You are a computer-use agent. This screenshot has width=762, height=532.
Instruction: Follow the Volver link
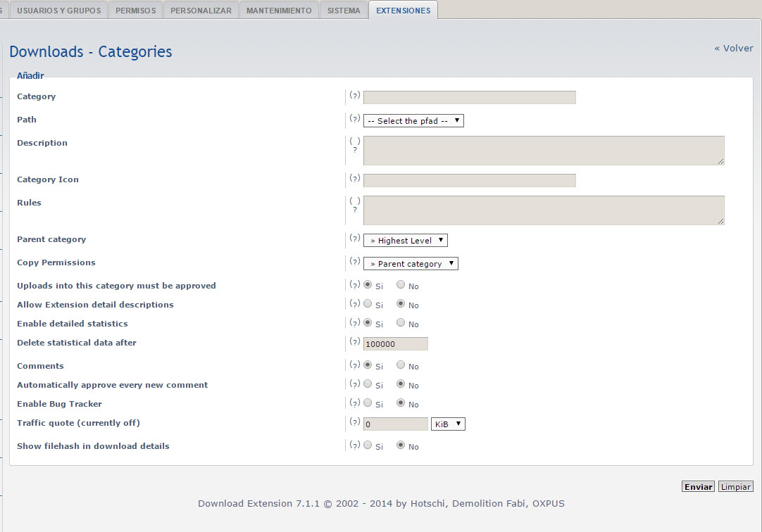tap(733, 49)
